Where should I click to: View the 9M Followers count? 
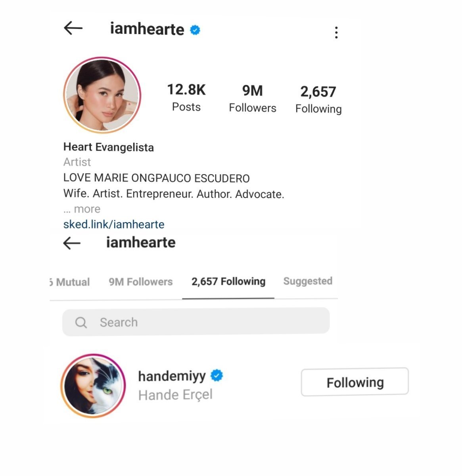(x=253, y=98)
